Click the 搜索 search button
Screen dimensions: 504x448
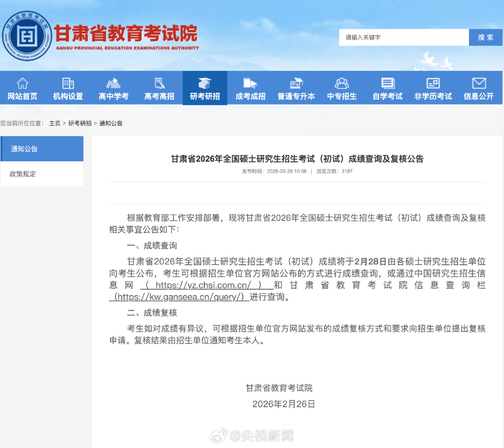click(x=485, y=37)
